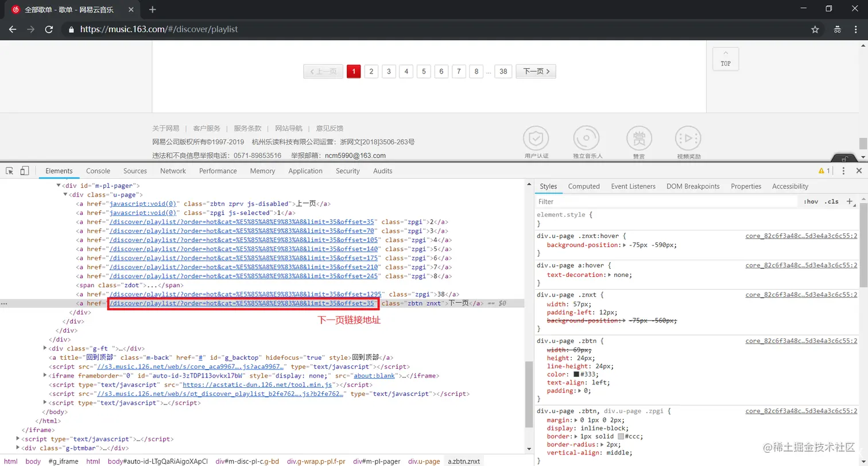Open a new browser tab

tap(152, 9)
